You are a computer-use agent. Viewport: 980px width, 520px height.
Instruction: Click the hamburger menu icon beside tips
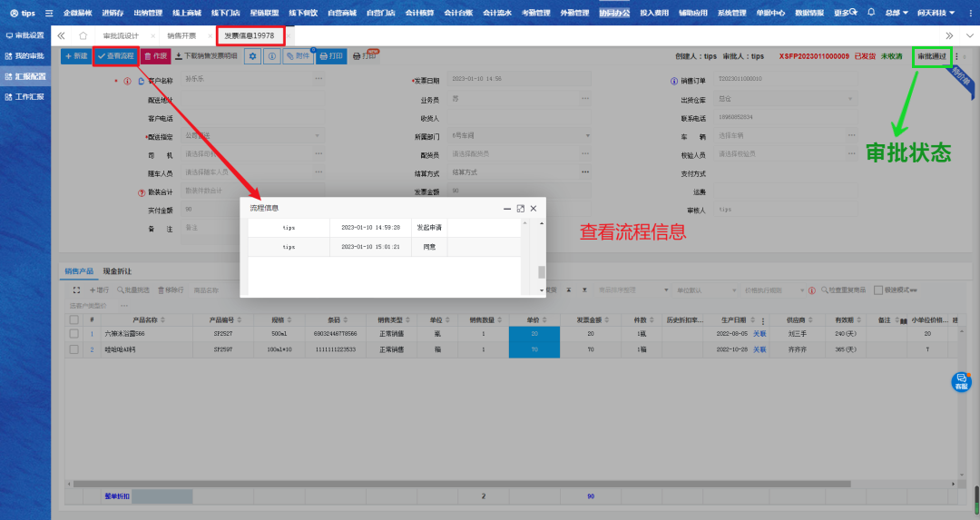(49, 13)
